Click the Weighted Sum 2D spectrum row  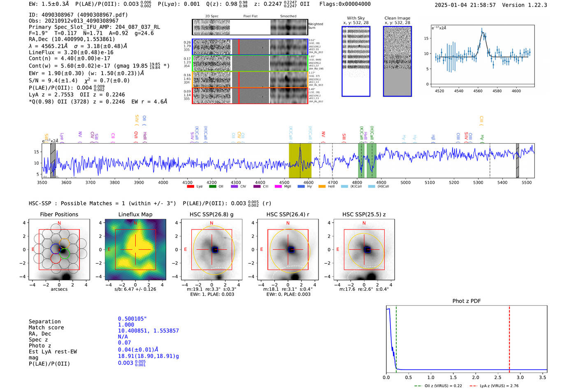click(250, 27)
